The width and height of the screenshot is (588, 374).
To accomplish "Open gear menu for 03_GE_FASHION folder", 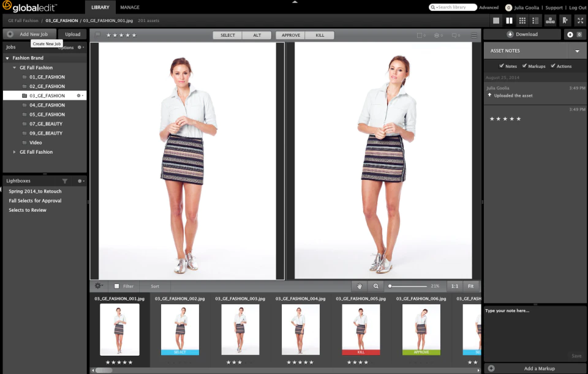I will click(x=80, y=95).
